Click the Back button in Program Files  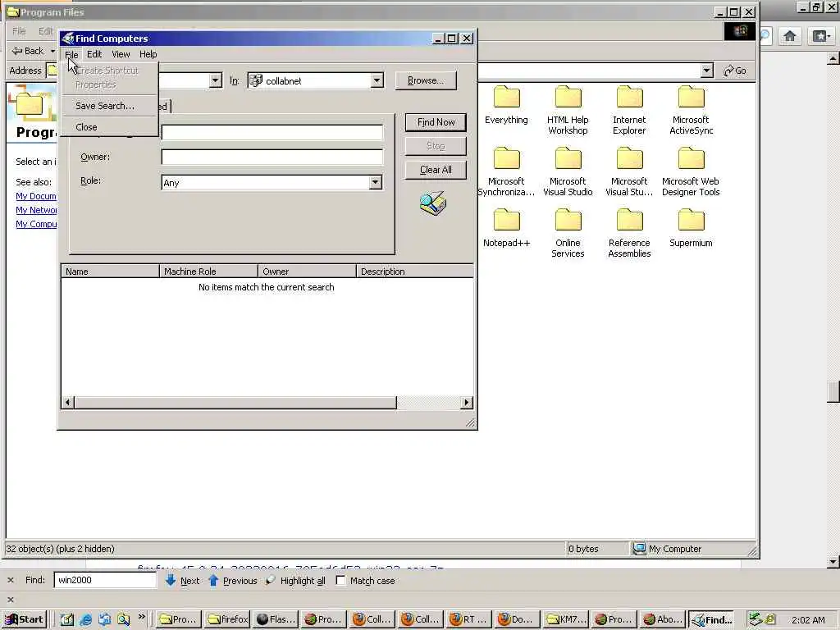pos(29,51)
